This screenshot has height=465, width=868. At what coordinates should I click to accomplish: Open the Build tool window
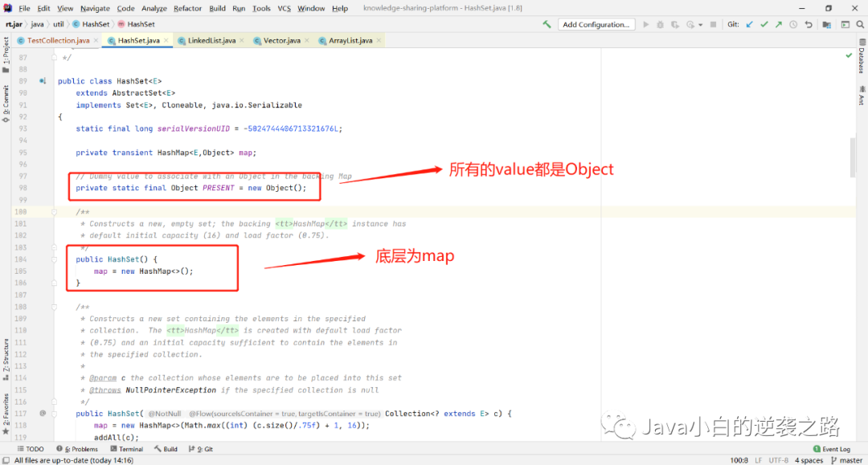(x=166, y=449)
